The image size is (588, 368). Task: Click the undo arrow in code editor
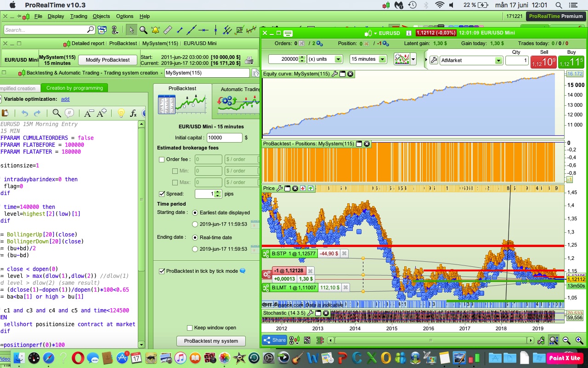pos(25,113)
